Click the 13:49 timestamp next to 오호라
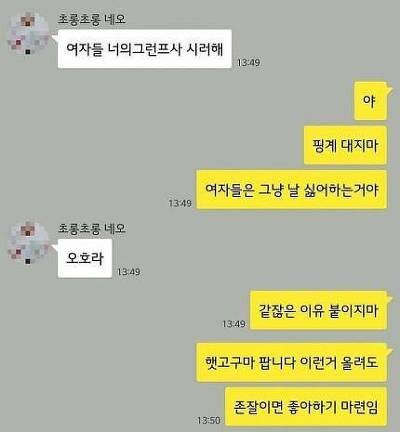This screenshot has width=400, height=432. point(129,272)
